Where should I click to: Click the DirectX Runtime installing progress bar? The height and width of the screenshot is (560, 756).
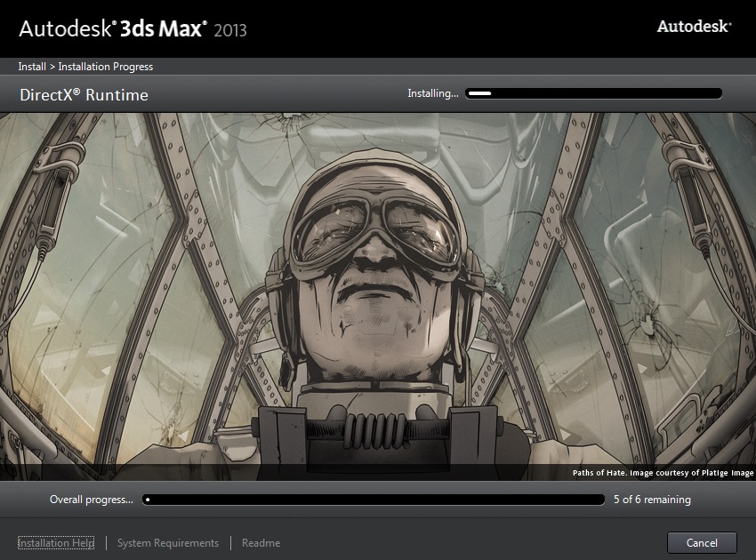pos(593,93)
